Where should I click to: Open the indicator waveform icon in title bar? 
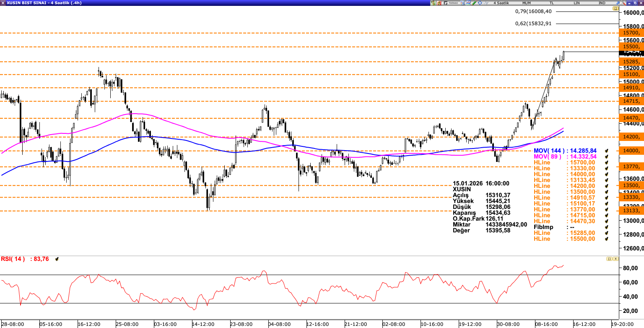tap(486, 3)
